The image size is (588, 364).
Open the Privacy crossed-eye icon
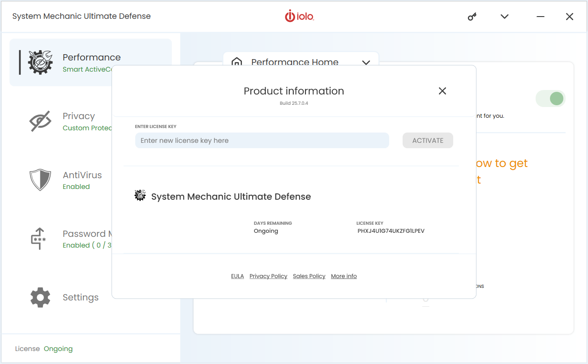40,121
